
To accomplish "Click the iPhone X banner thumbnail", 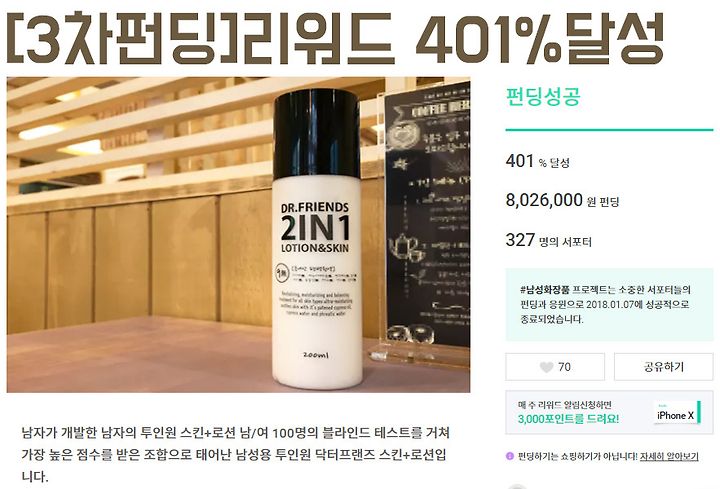I will (x=677, y=413).
